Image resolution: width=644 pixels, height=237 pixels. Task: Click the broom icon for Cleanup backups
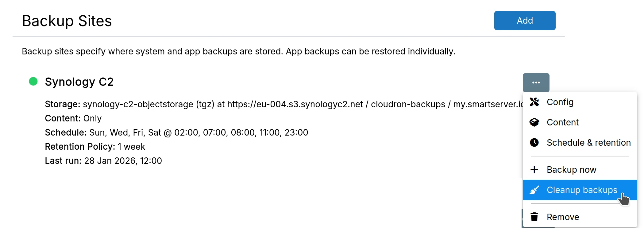tap(535, 190)
